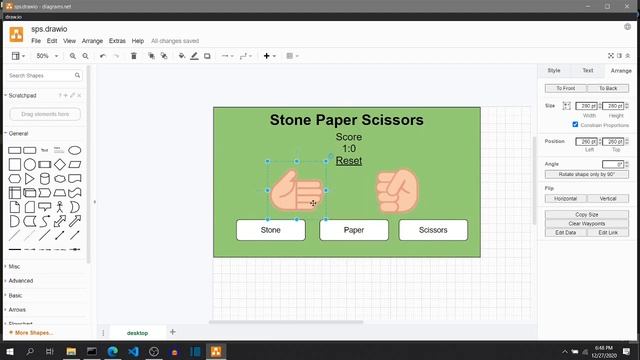
Task: Click the To Back toolbar icon
Action: tap(164, 56)
